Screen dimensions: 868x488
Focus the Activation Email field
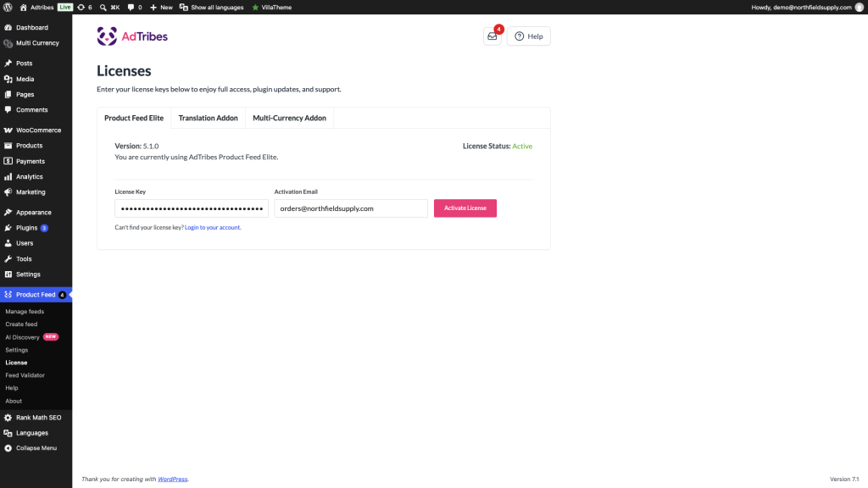(351, 208)
